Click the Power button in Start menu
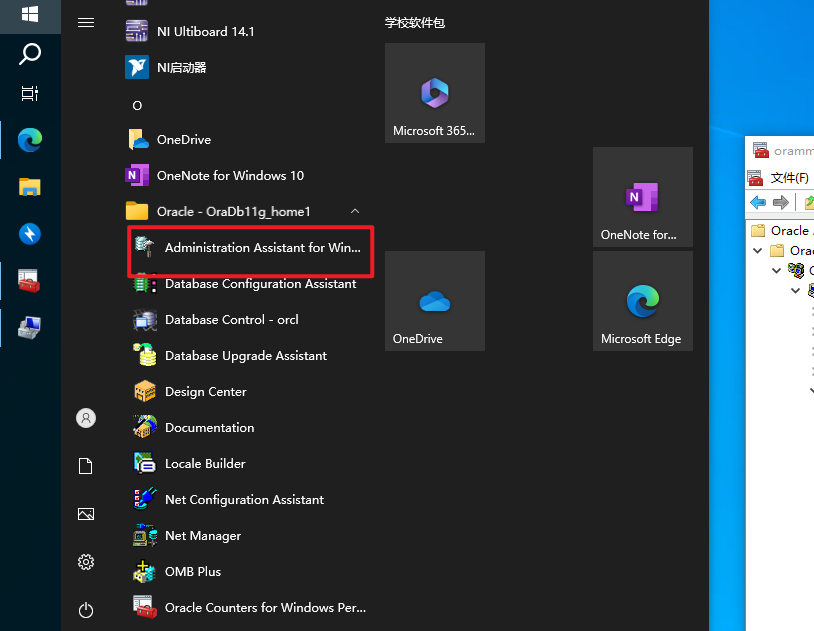Image resolution: width=814 pixels, height=631 pixels. 86,609
